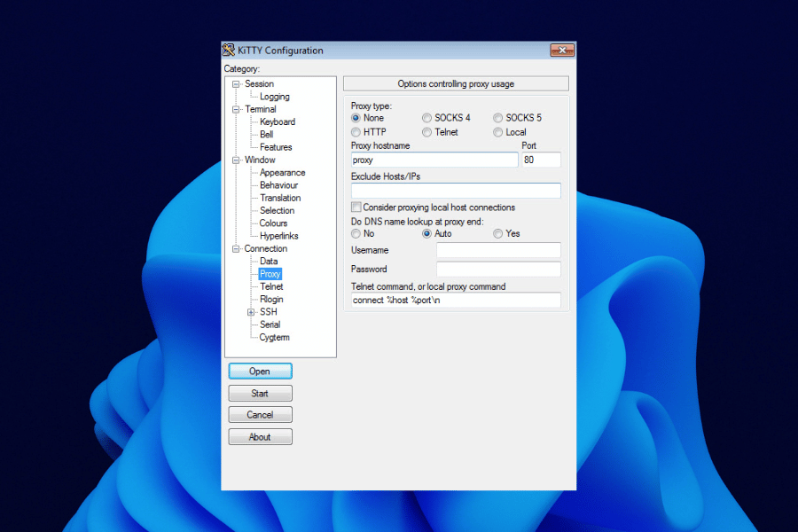Open the Data settings under Connection

pos(269,261)
